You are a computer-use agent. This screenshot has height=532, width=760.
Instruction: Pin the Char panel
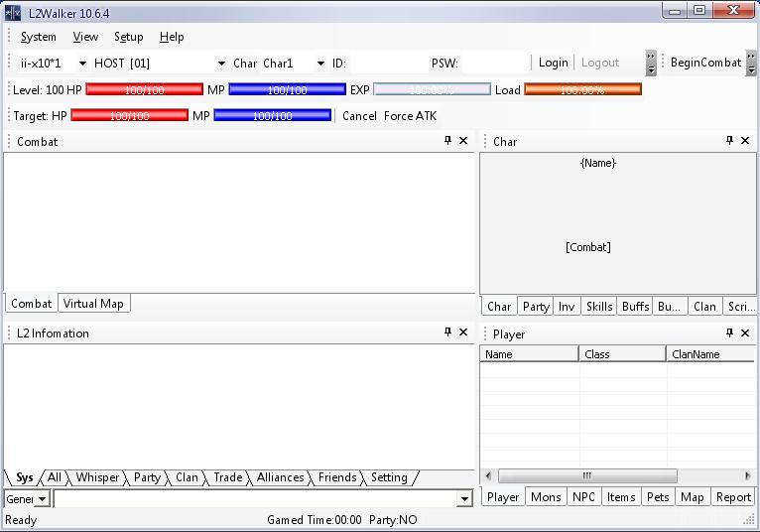[729, 141]
